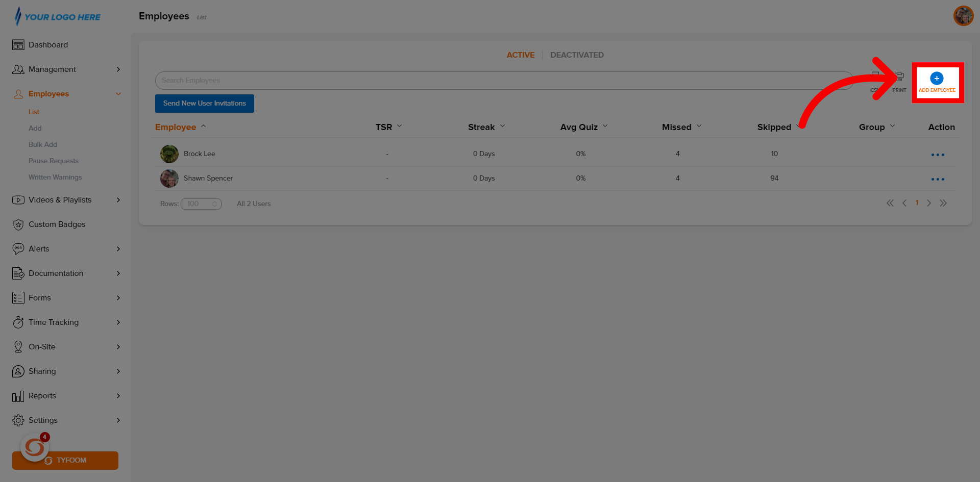Select the On-Site location pin icon
980x482 pixels.
coord(18,346)
